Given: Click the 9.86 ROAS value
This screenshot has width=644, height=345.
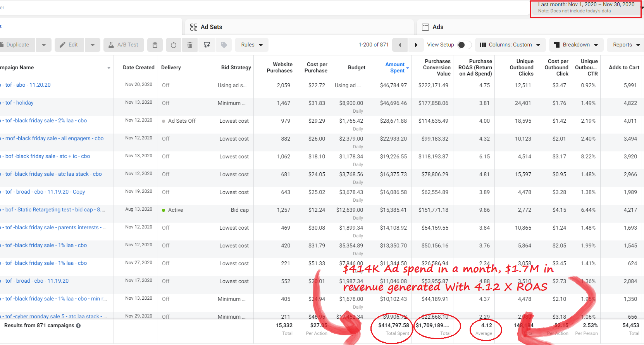Looking at the screenshot, I should (x=484, y=210).
